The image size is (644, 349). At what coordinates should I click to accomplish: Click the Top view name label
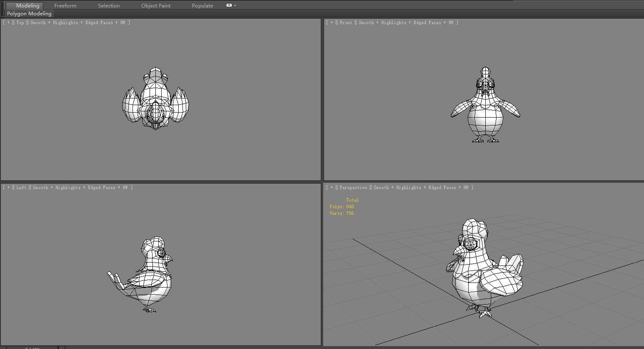click(x=20, y=22)
